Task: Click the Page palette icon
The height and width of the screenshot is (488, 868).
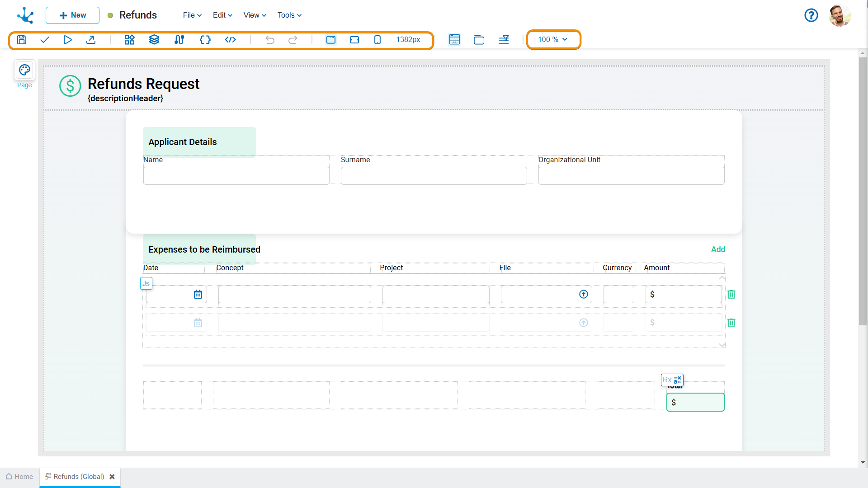Action: click(x=24, y=70)
